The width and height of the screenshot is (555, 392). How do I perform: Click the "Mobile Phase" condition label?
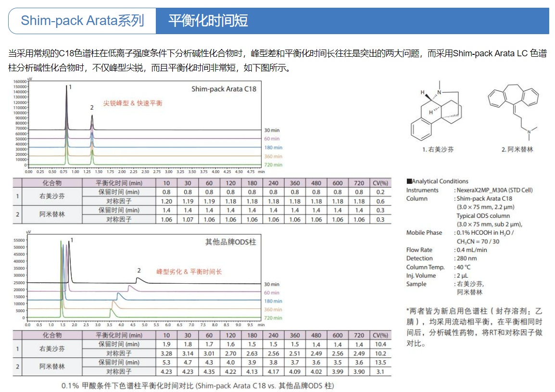point(424,233)
